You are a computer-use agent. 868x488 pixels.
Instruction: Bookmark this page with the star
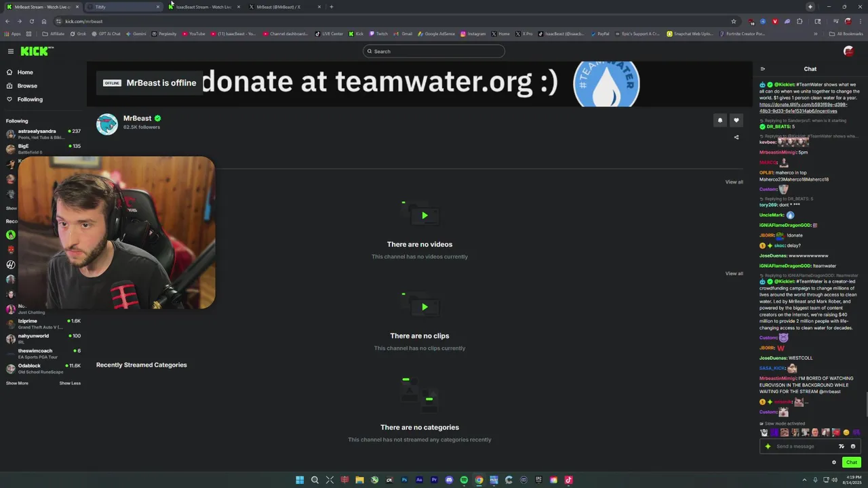click(733, 21)
